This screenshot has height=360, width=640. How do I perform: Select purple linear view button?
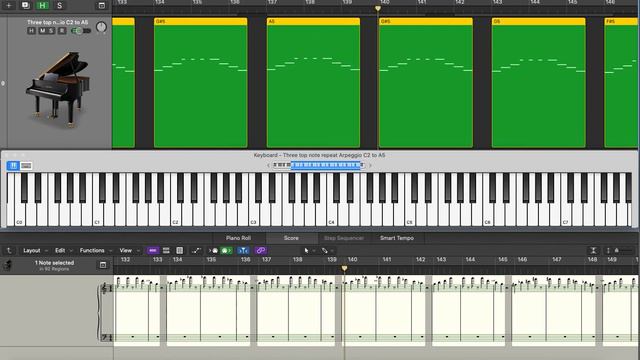pos(153,250)
